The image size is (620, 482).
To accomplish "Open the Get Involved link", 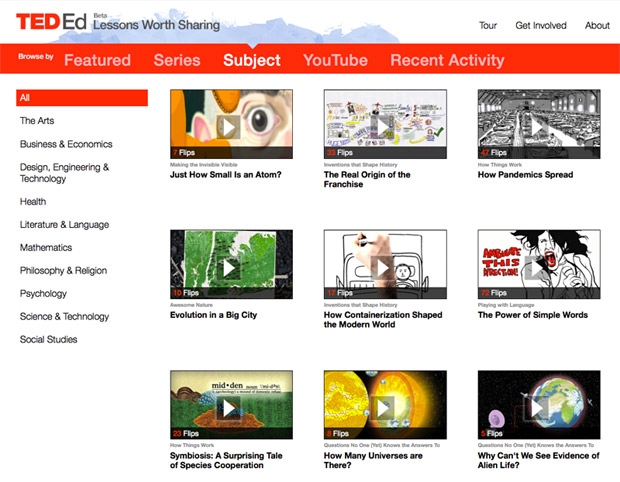I will pyautogui.click(x=541, y=25).
